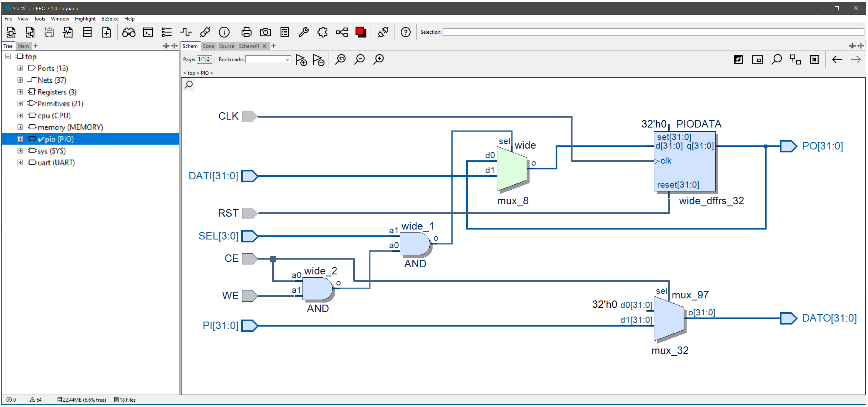Click the waveform file toolbar icon
This screenshot has width=868, height=407.
pos(68,32)
